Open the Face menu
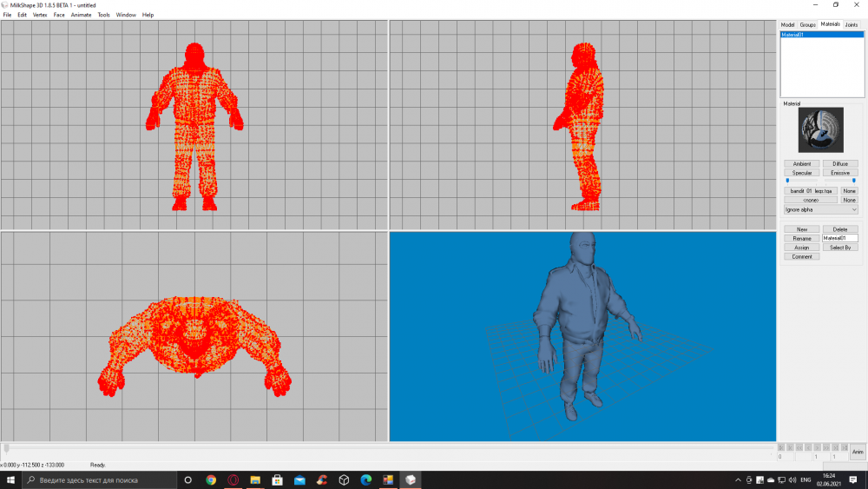The image size is (868, 489). click(x=59, y=15)
